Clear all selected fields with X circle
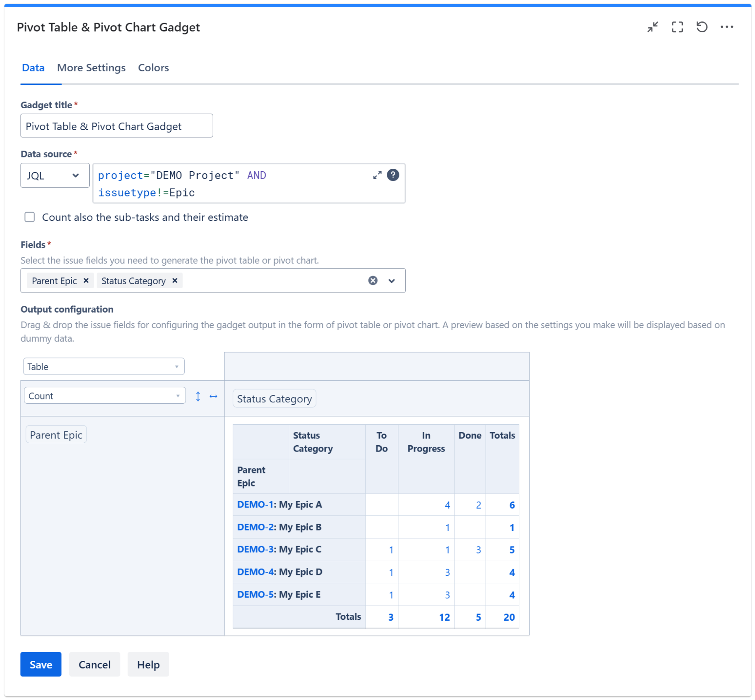755x700 pixels. [373, 280]
